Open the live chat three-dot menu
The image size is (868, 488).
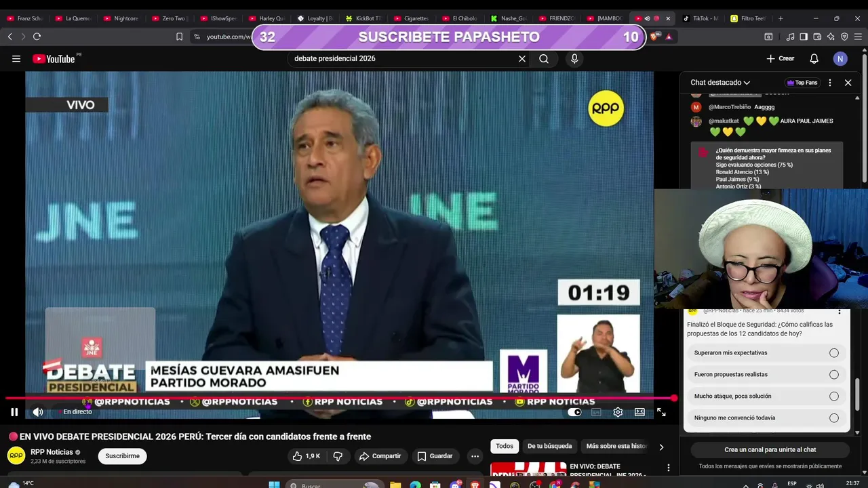coord(830,83)
